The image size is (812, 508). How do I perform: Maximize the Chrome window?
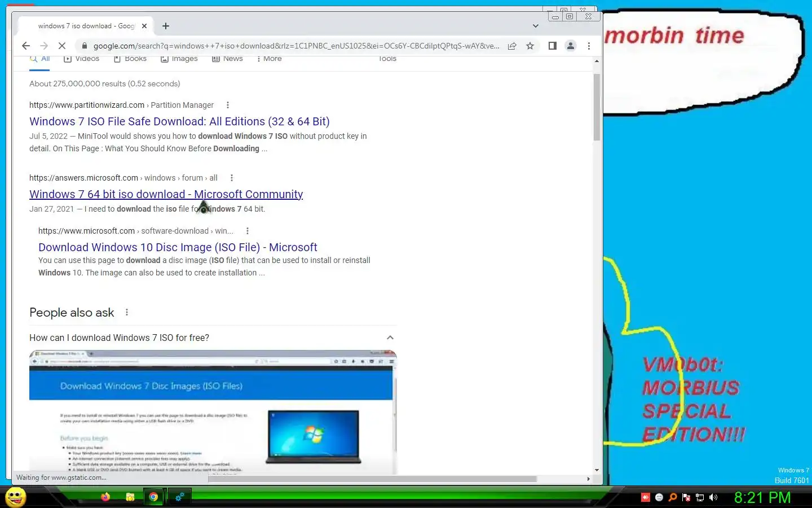570,16
